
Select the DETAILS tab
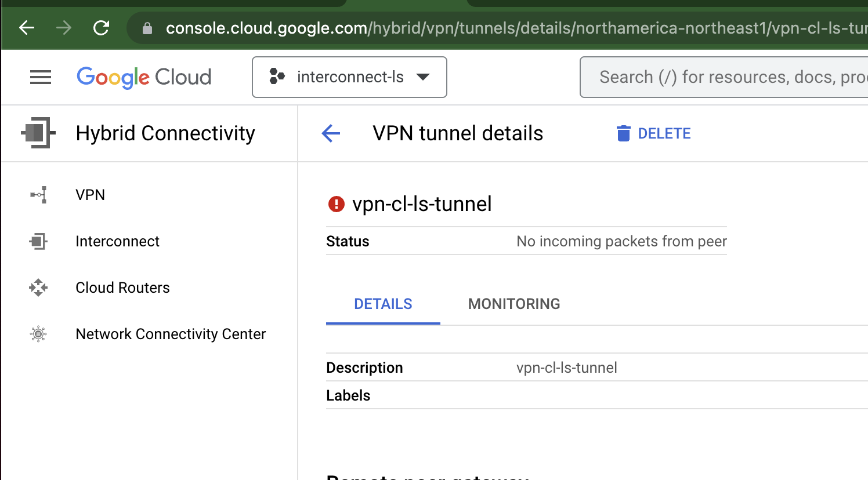pyautogui.click(x=382, y=303)
